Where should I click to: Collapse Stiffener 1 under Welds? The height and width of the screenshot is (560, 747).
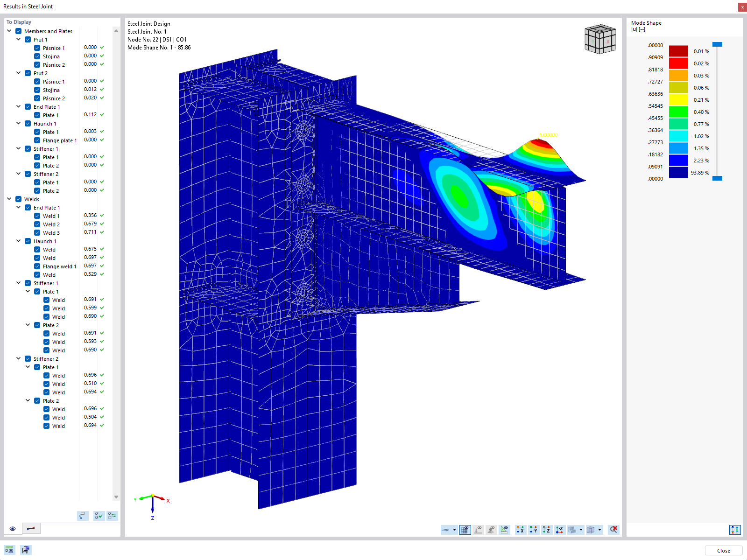pos(19,283)
